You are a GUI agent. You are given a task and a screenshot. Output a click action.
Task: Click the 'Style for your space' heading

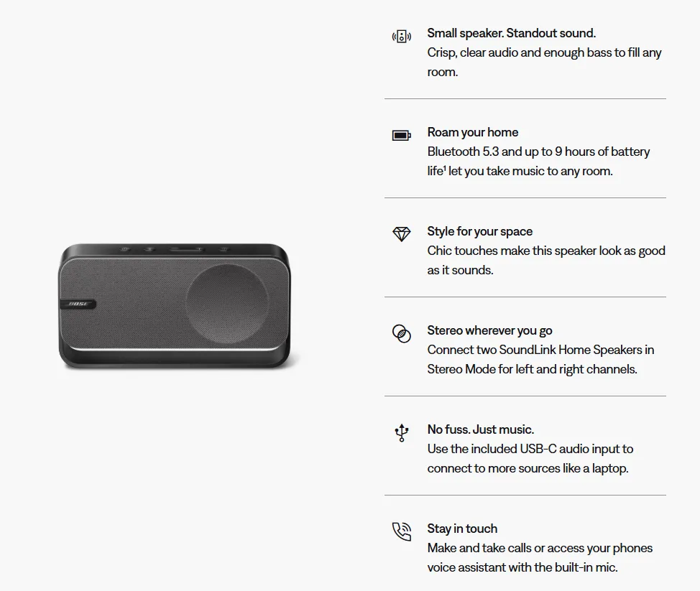[x=479, y=231]
